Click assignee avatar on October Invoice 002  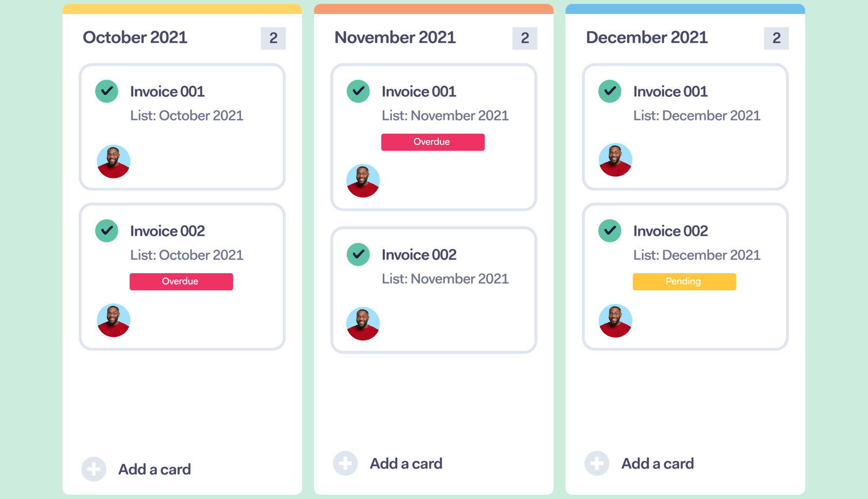coord(113,320)
